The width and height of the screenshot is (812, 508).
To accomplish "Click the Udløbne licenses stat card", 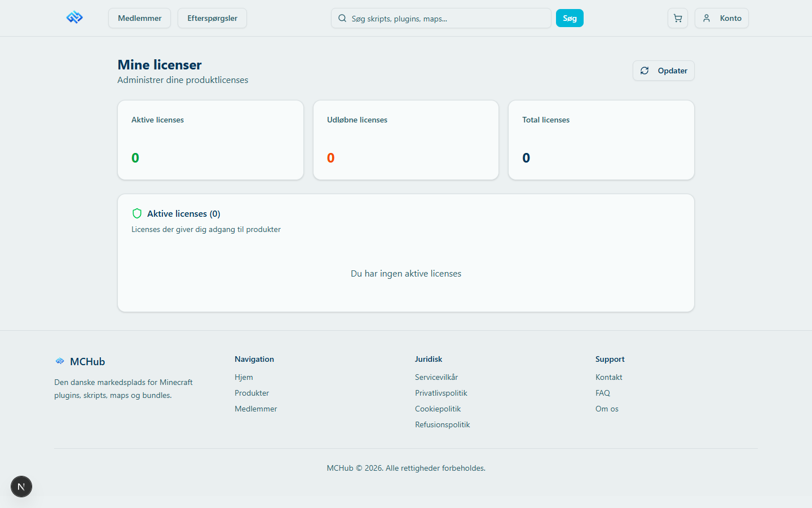I will (x=406, y=140).
